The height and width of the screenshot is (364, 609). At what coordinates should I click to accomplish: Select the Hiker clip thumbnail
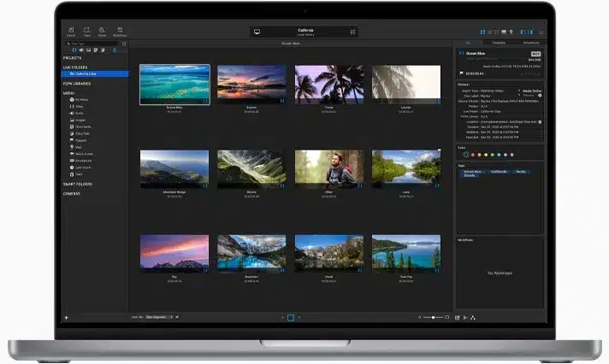click(x=329, y=169)
